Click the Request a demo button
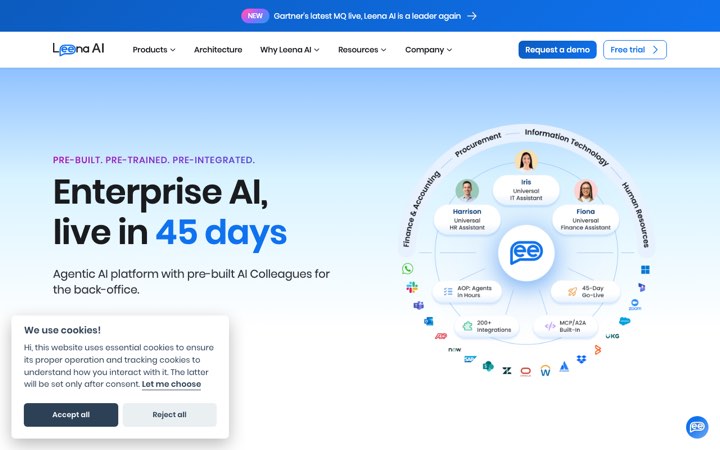720x450 pixels. pos(557,50)
